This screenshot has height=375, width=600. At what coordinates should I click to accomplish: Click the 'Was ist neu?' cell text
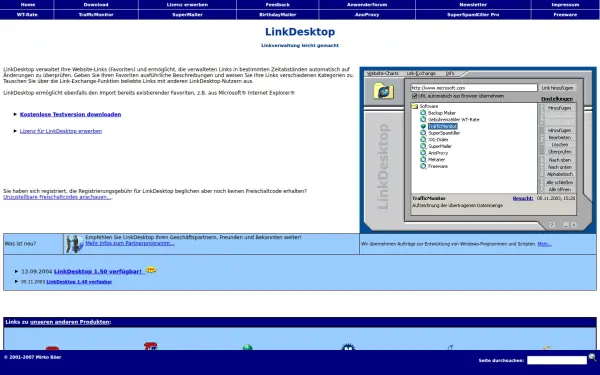20,244
